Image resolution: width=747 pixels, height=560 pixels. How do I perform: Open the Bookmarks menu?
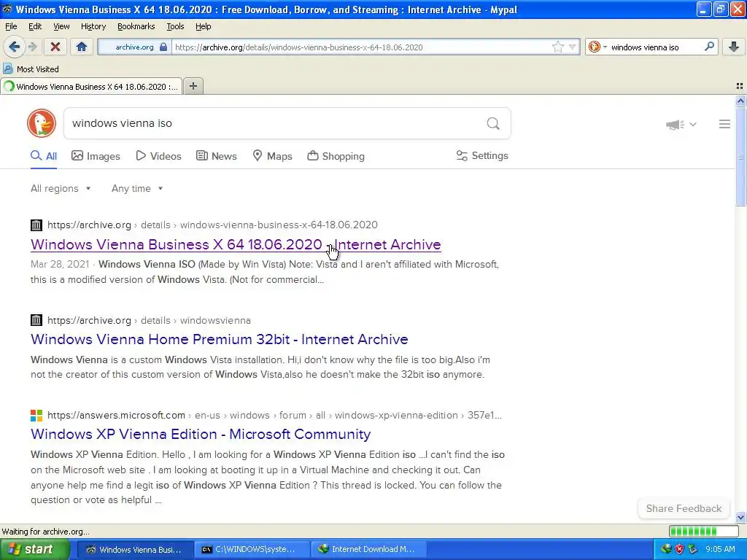[x=136, y=26]
